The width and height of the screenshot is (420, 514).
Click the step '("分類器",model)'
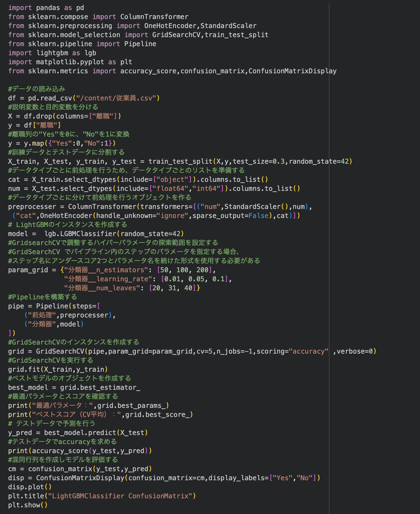coord(54,324)
